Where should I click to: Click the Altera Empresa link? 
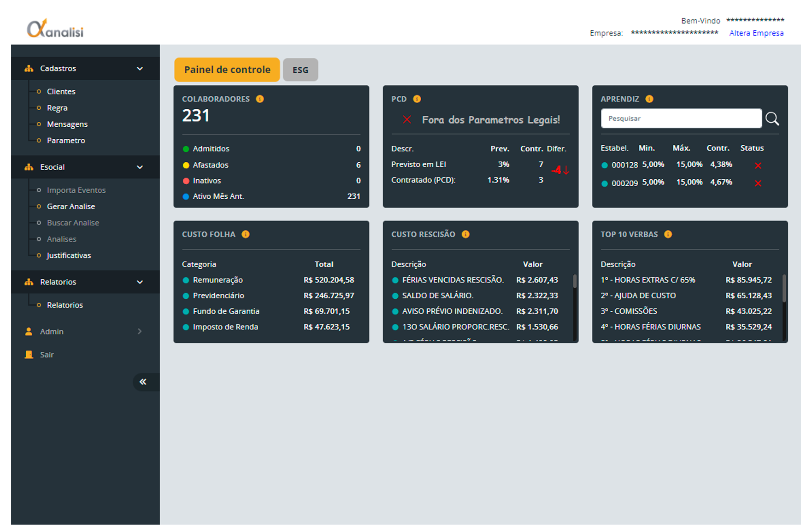point(756,33)
